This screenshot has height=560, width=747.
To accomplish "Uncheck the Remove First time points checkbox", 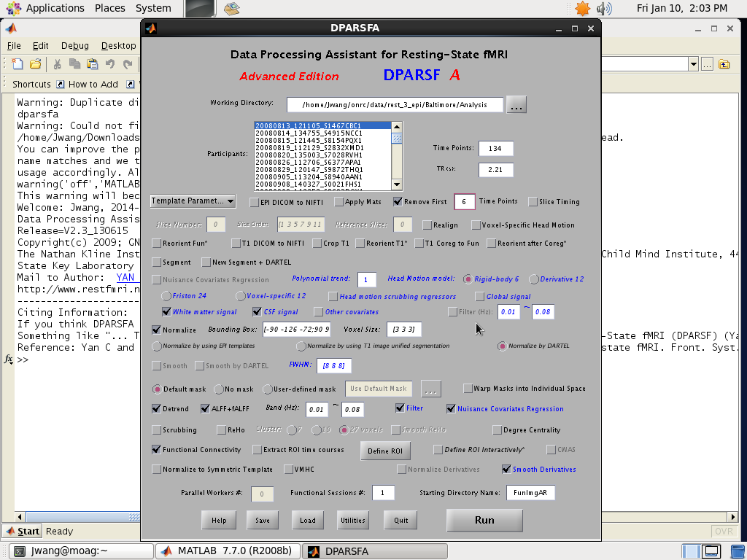I will point(398,202).
